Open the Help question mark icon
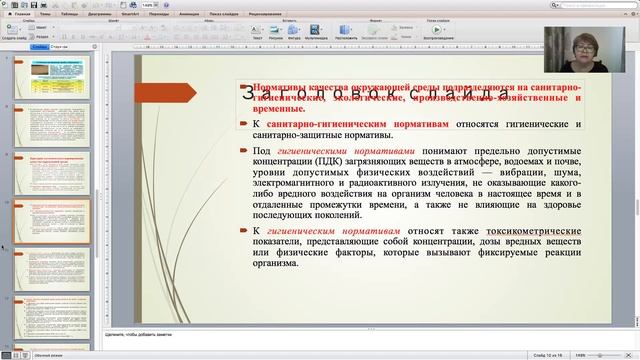 point(167,5)
